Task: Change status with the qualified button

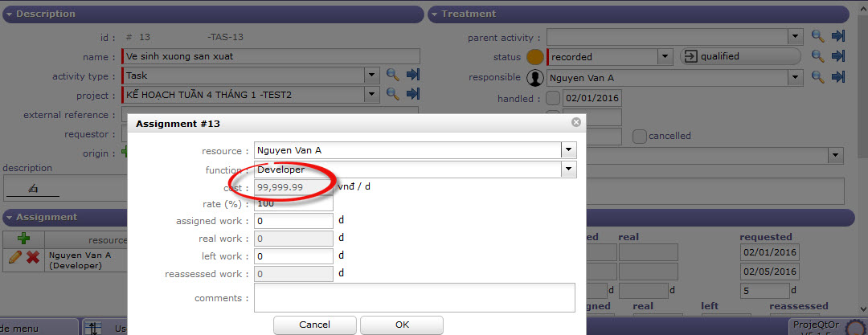Action: [x=739, y=56]
